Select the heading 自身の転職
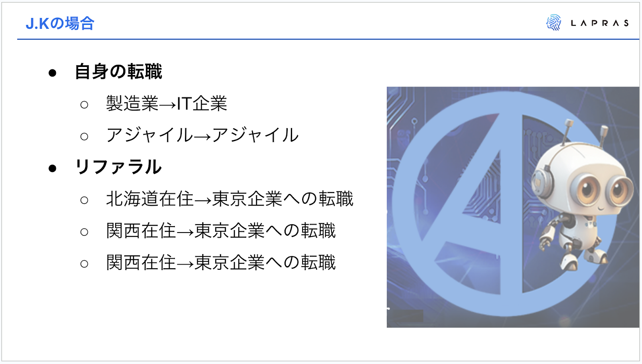The height and width of the screenshot is (364, 642). [x=118, y=72]
